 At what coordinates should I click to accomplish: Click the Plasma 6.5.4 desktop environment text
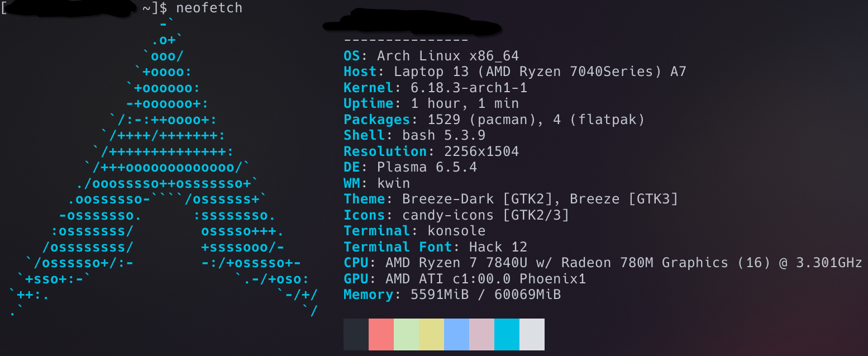427,167
